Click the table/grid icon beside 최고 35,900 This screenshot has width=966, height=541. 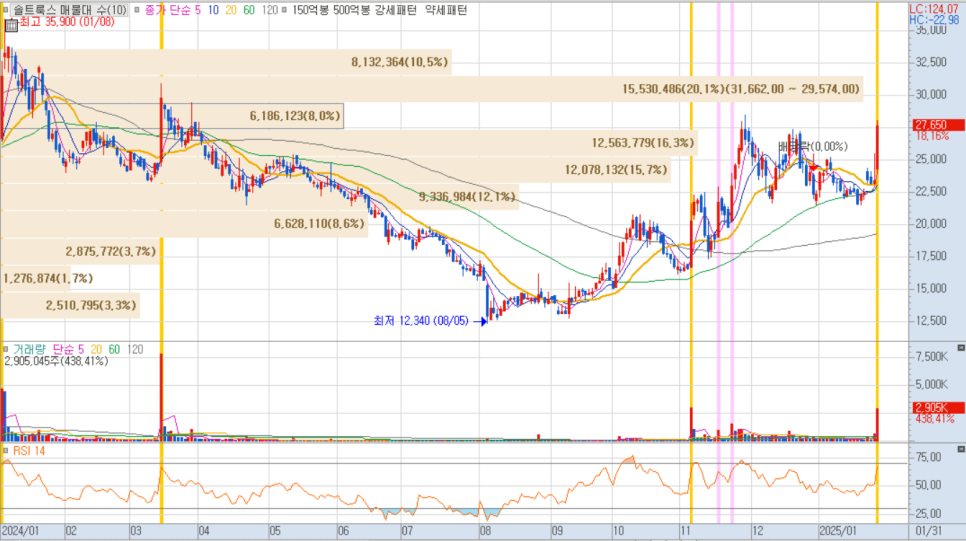[10, 25]
